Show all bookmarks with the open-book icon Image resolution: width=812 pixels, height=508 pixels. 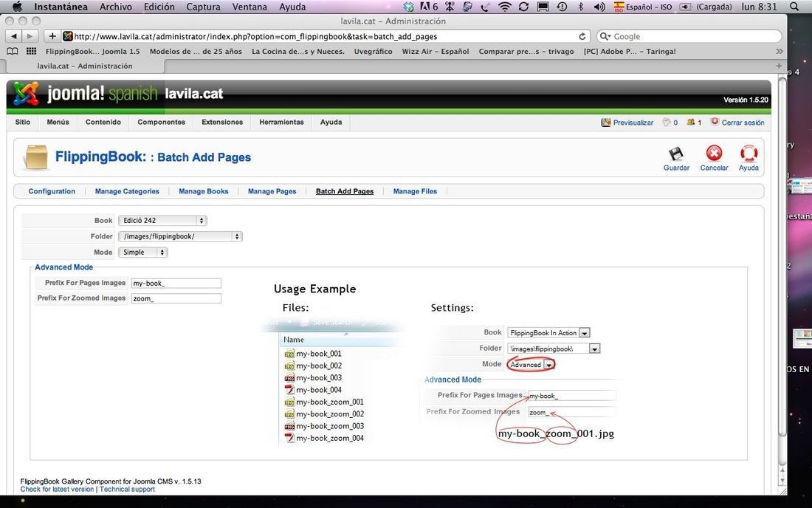(x=12, y=51)
